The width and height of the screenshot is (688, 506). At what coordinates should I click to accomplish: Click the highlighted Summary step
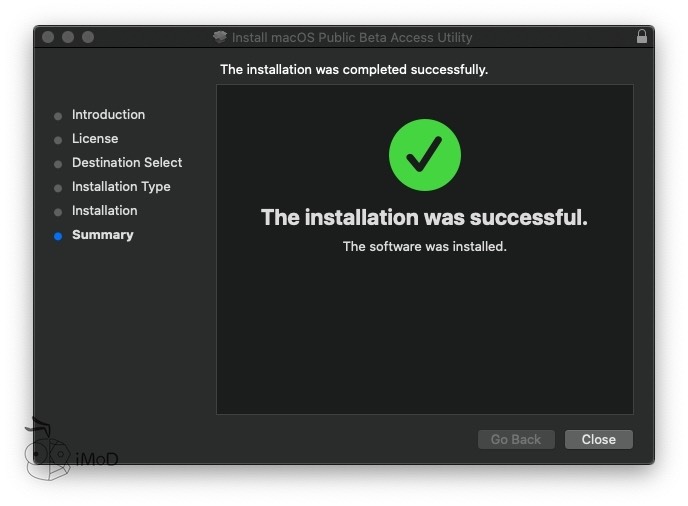(102, 235)
